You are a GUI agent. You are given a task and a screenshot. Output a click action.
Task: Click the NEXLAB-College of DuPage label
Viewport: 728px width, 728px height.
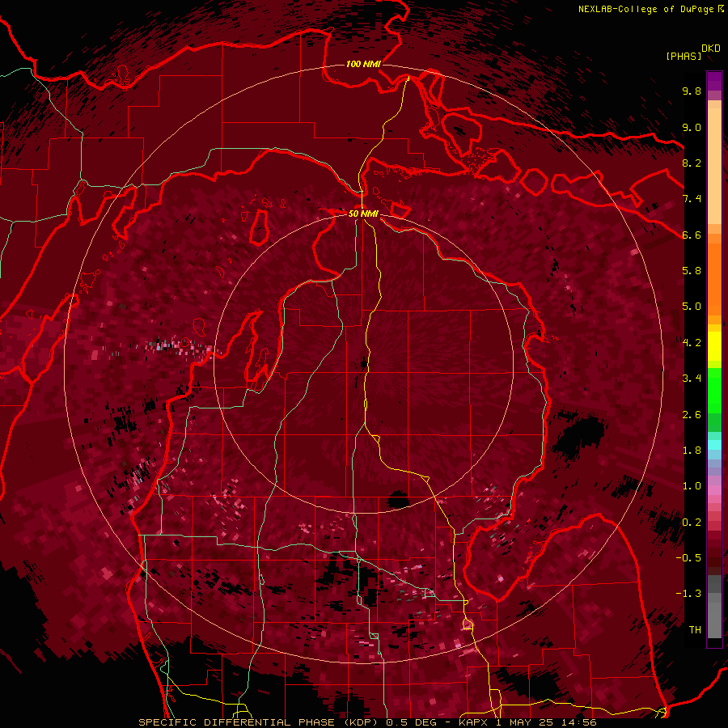[x=645, y=9]
